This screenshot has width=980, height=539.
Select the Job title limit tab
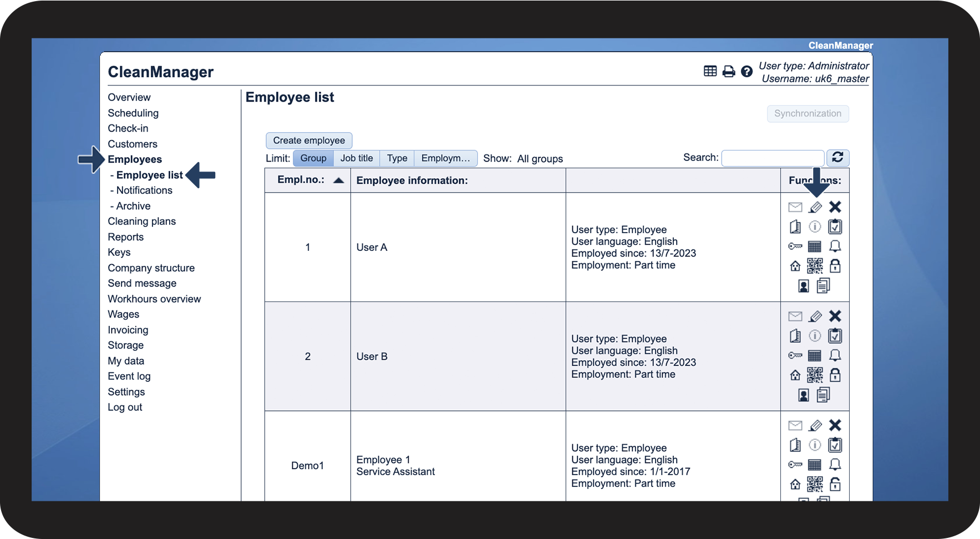coord(357,158)
